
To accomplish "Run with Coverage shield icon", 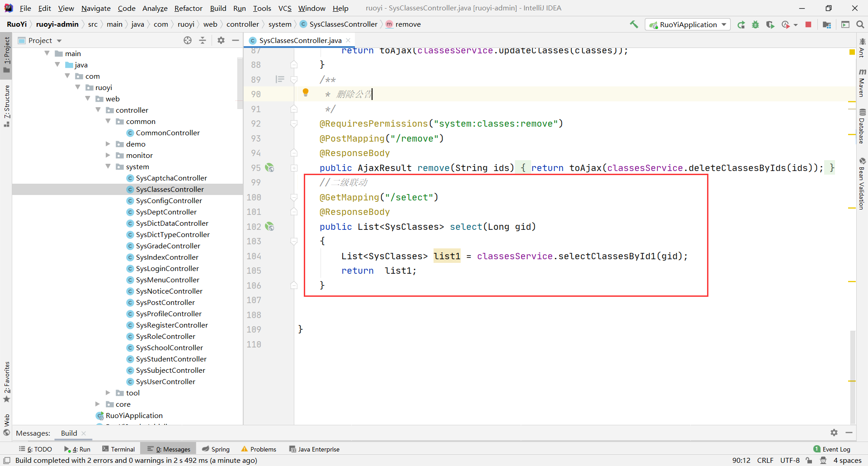I will [770, 24].
